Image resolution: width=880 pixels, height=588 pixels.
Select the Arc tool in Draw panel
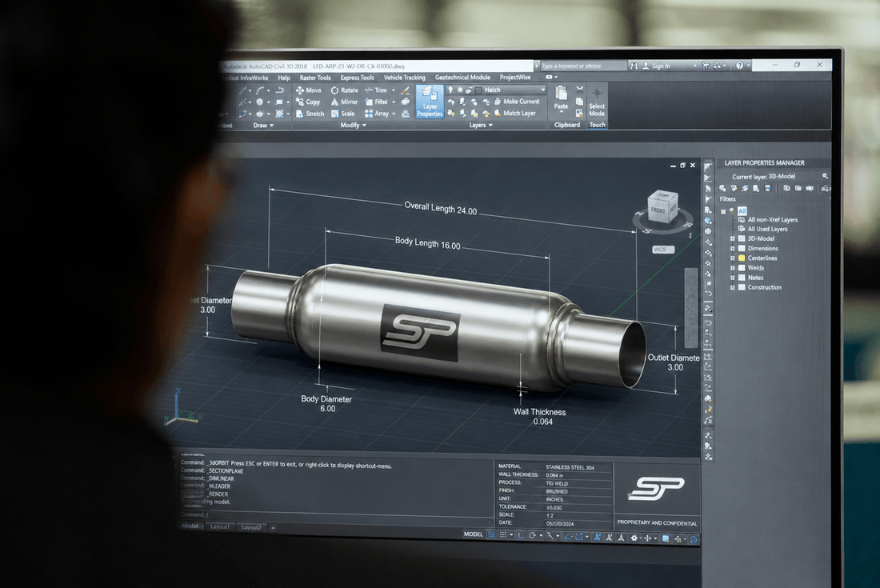260,90
